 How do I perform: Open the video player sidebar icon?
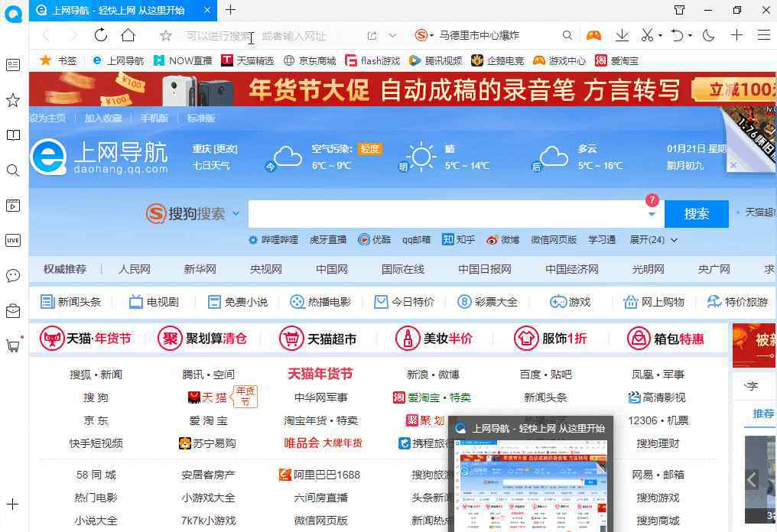(13, 206)
